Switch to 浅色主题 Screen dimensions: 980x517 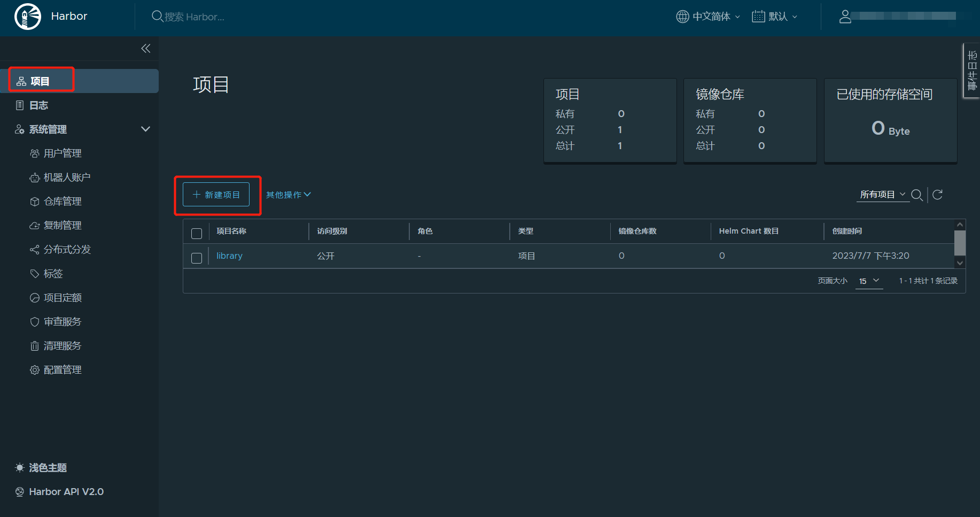click(x=48, y=468)
